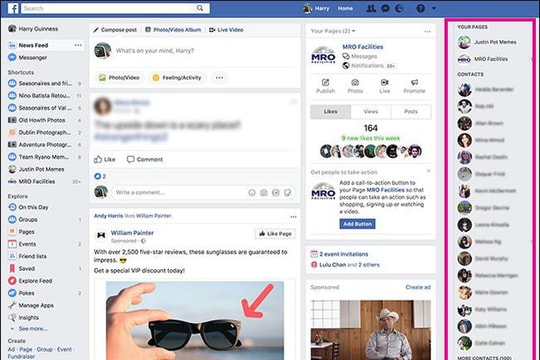The height and width of the screenshot is (360, 540).
Task: Select Photo/Video Album tab
Action: 173,30
